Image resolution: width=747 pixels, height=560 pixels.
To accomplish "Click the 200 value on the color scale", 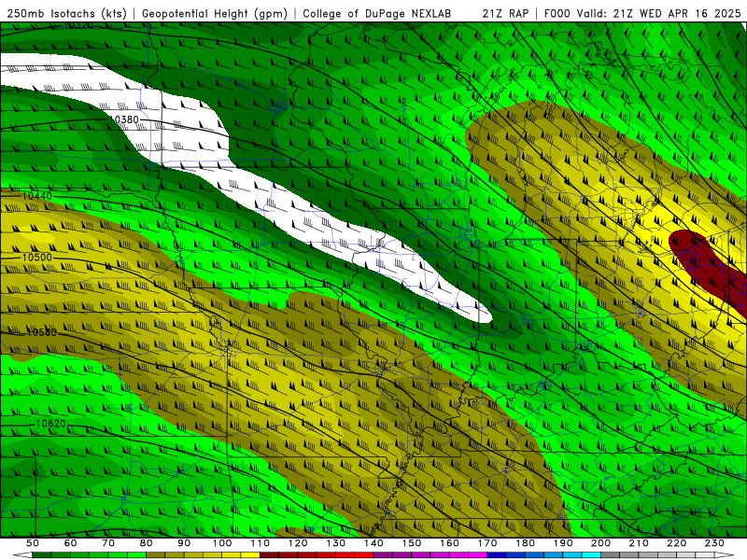I will click(600, 543).
